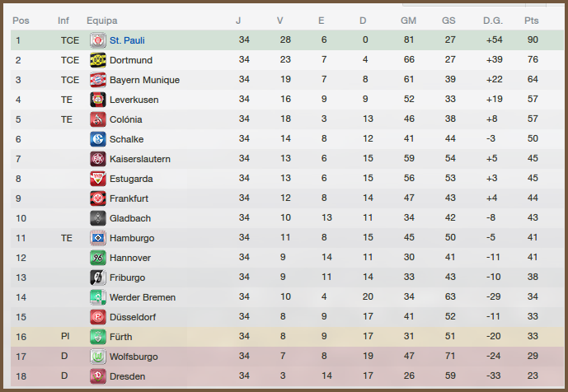Viewport: 568px width, 392px height.
Task: Open Dresden via its club badge
Action: click(x=98, y=376)
